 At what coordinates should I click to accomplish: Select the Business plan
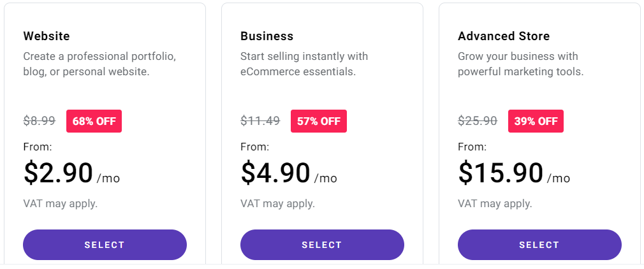click(322, 245)
